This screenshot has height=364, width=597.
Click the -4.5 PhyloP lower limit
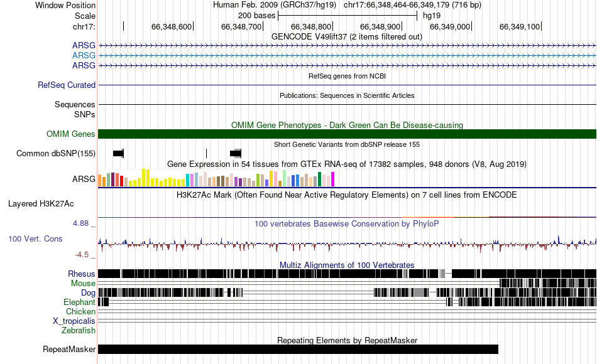[x=82, y=254]
